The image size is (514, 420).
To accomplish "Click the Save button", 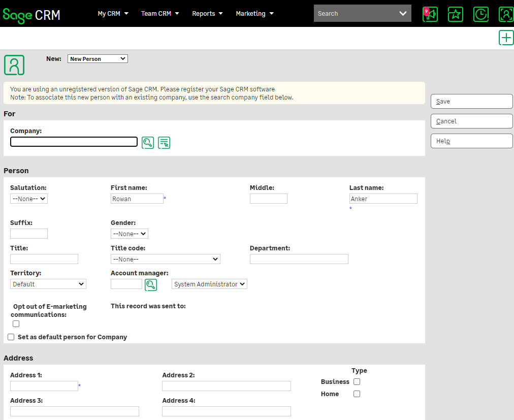I will click(471, 102).
